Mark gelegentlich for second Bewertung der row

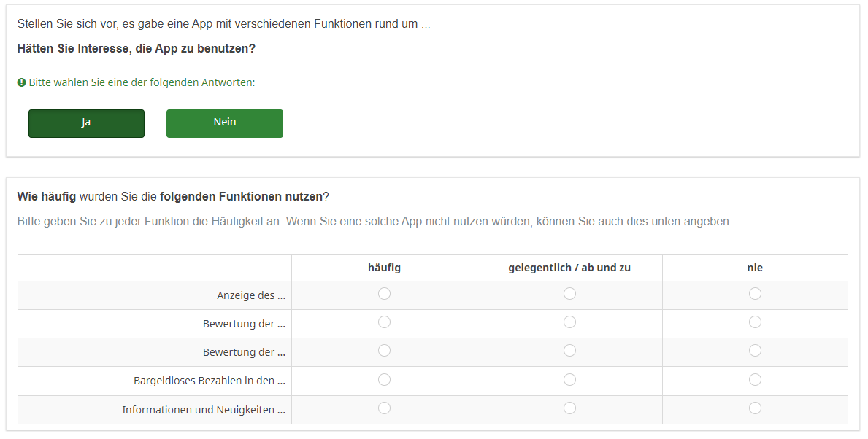pyautogui.click(x=569, y=351)
